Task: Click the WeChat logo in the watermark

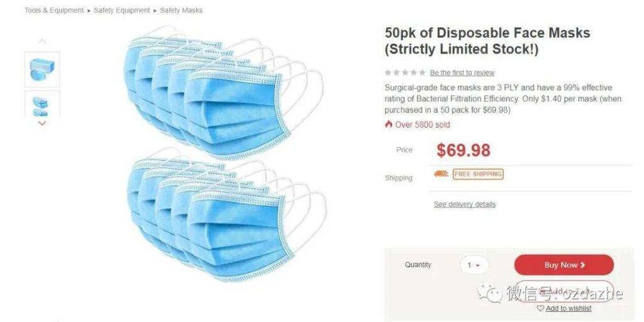Action: pos(489,292)
